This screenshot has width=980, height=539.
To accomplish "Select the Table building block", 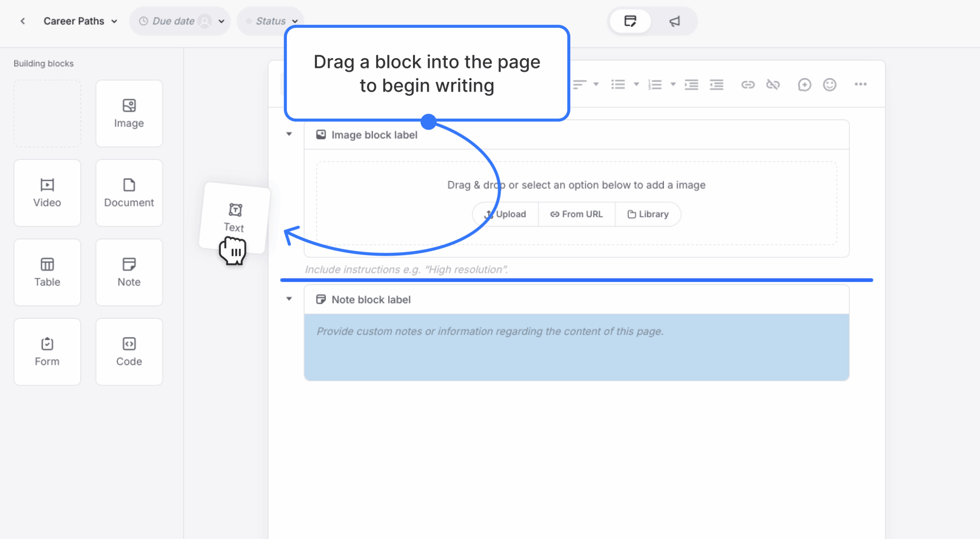I will click(x=47, y=272).
